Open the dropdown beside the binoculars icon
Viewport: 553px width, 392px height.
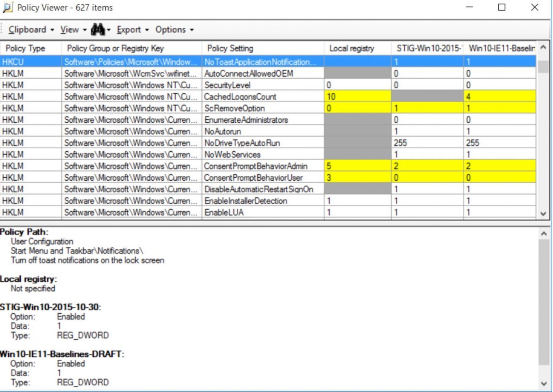[x=108, y=29]
